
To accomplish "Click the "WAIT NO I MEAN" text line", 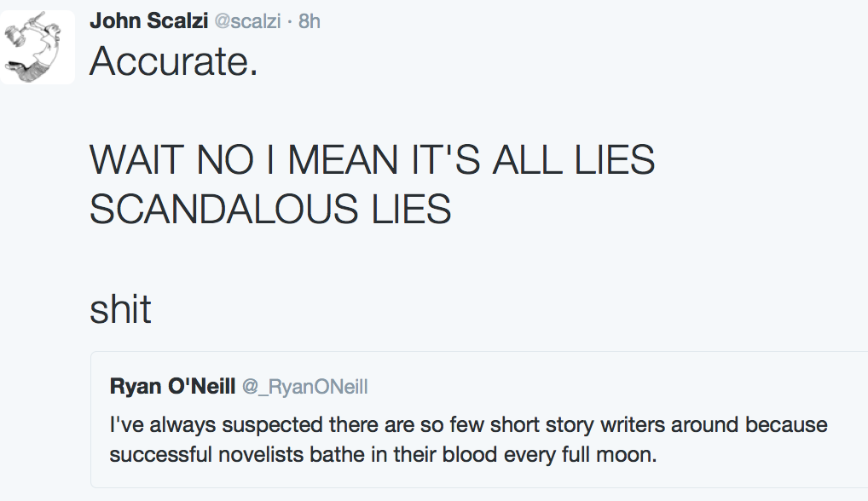I will (372, 160).
